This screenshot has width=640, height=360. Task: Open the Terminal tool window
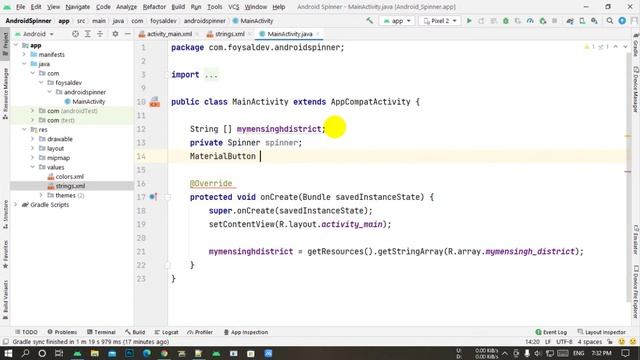(101, 332)
